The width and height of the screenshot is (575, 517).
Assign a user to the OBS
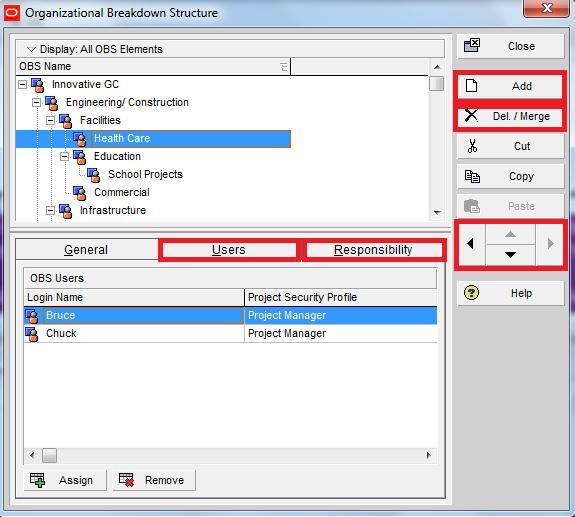click(x=65, y=480)
